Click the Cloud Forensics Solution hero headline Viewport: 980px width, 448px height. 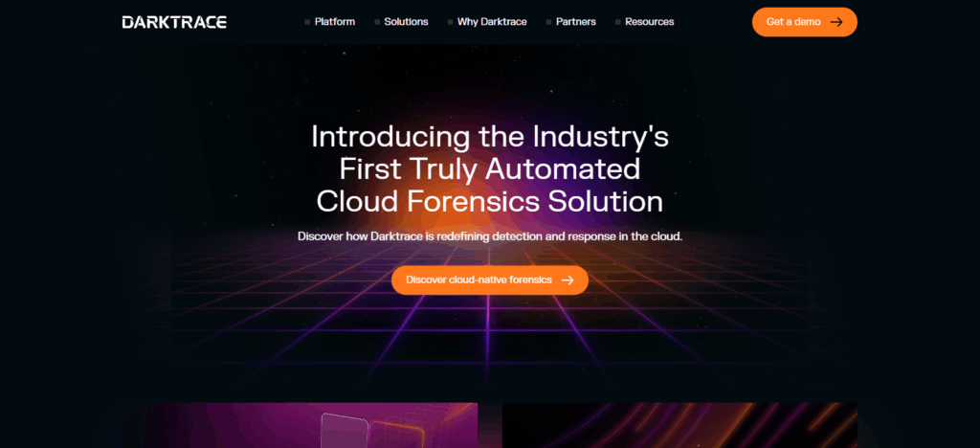[489, 201]
